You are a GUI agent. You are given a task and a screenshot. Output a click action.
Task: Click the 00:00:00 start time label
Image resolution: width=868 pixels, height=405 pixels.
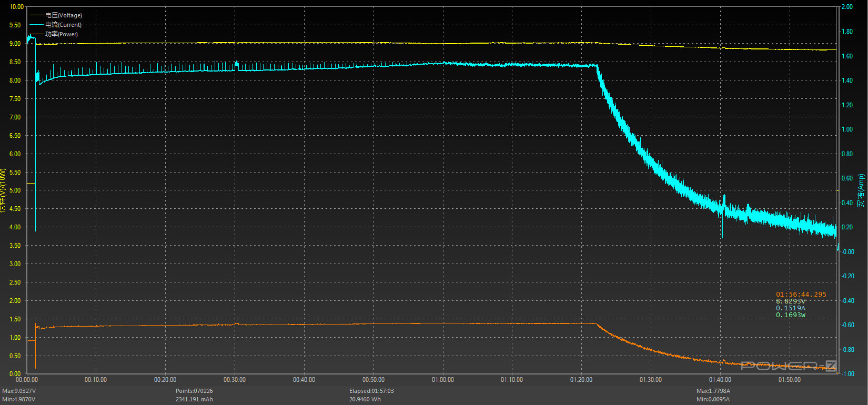click(27, 380)
